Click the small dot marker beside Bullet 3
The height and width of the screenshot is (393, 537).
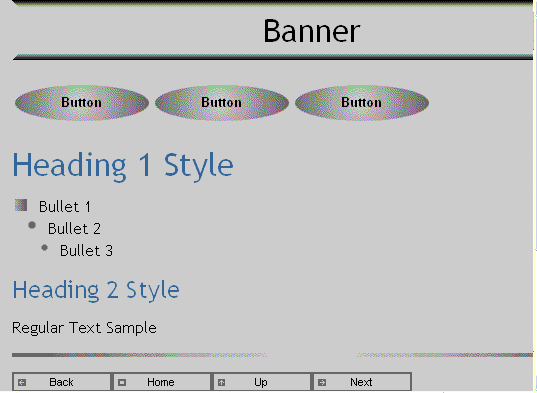click(44, 248)
